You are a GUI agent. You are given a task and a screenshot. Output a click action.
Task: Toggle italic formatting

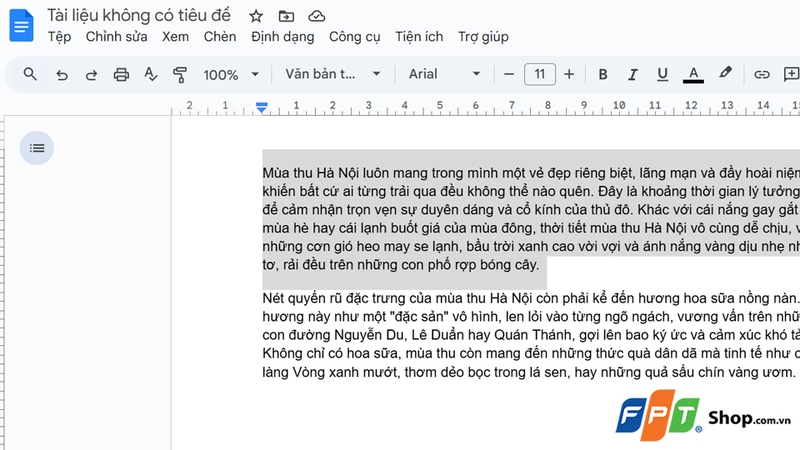coord(633,75)
